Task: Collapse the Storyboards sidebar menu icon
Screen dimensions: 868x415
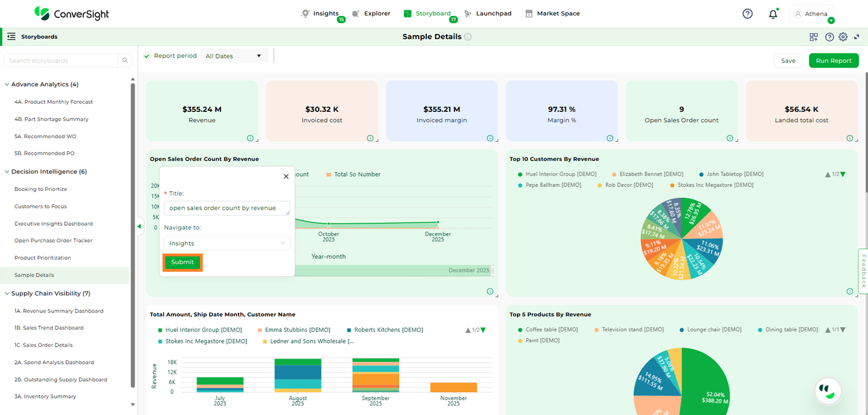Action: [x=11, y=36]
